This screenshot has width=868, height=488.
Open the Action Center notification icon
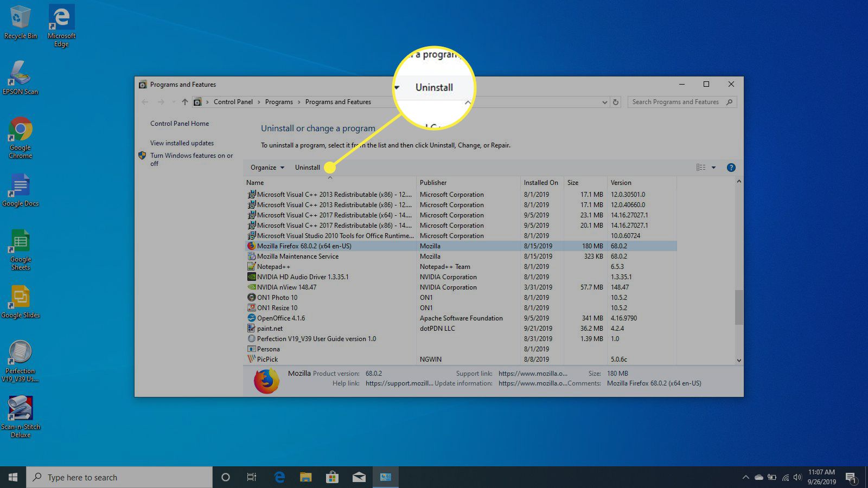pyautogui.click(x=851, y=477)
